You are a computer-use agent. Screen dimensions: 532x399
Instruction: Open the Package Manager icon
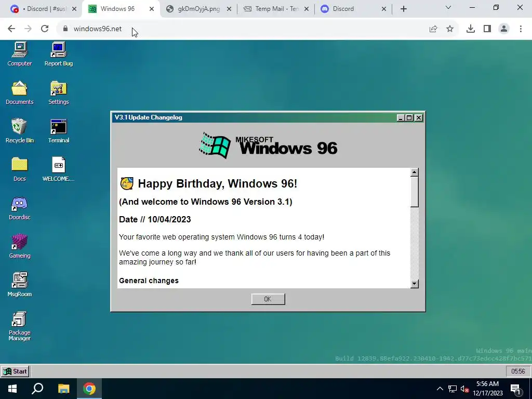[19, 326]
